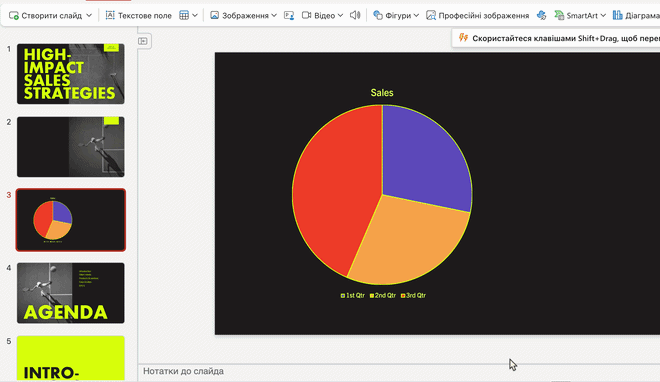The width and height of the screenshot is (660, 382).
Task: Click the 2nd Qtr legend entry
Action: point(383,295)
